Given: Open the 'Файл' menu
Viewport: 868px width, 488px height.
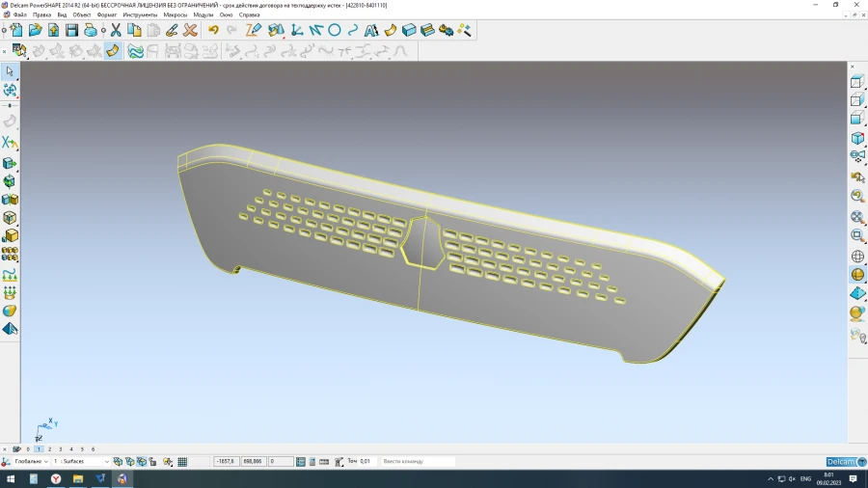Looking at the screenshot, I should [19, 15].
